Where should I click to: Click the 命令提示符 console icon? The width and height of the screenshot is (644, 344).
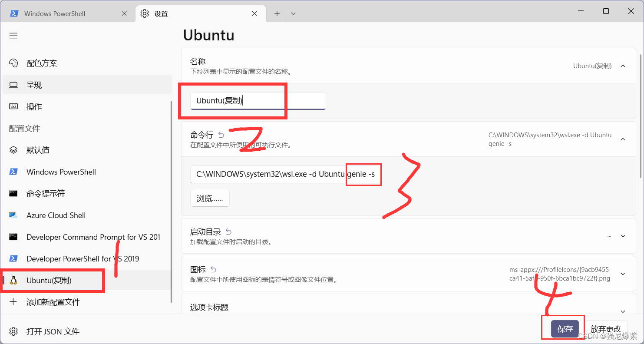pos(13,193)
